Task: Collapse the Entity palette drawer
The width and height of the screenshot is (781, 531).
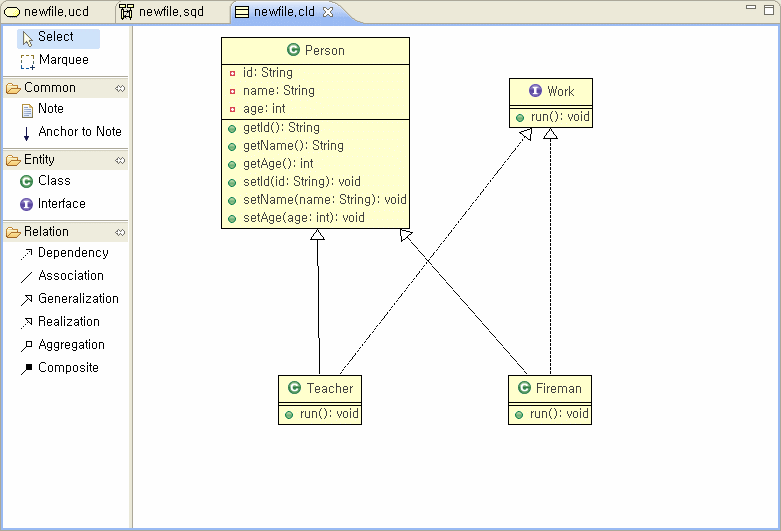Action: click(40, 160)
